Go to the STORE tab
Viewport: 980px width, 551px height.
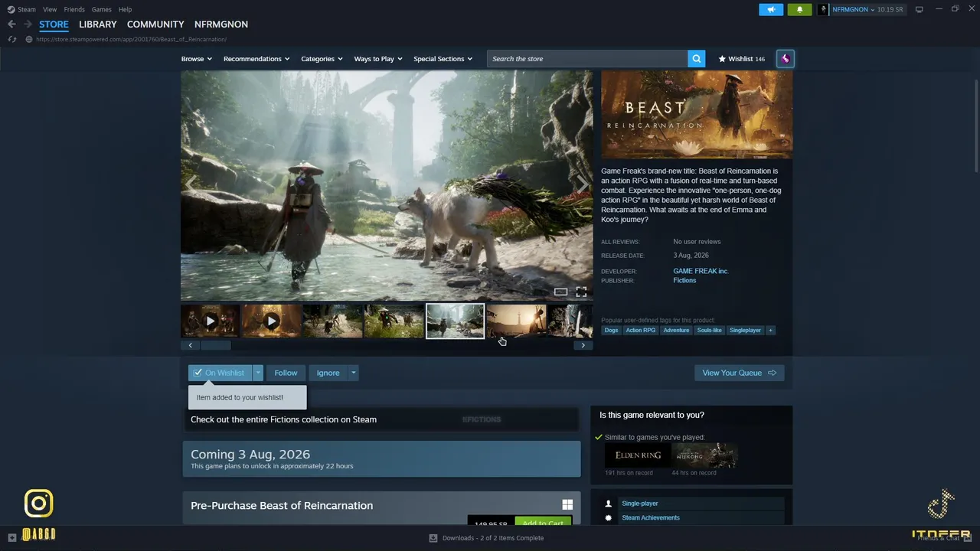click(x=54, y=24)
